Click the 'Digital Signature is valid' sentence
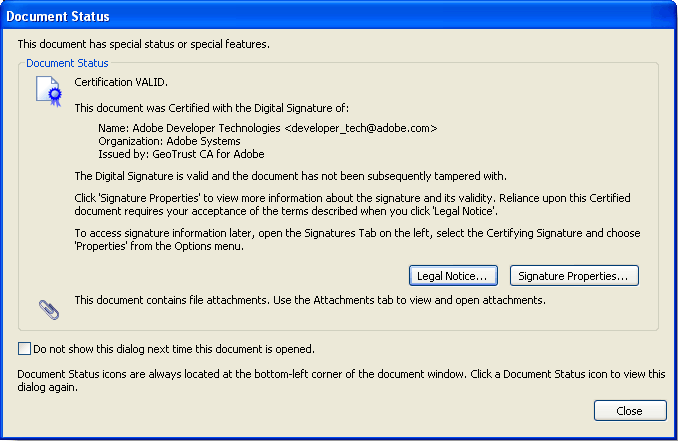The width and height of the screenshot is (678, 441). [x=298, y=176]
